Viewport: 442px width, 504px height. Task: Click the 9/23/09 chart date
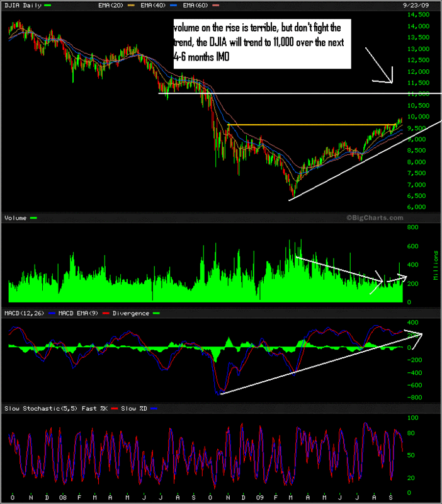(x=416, y=5)
